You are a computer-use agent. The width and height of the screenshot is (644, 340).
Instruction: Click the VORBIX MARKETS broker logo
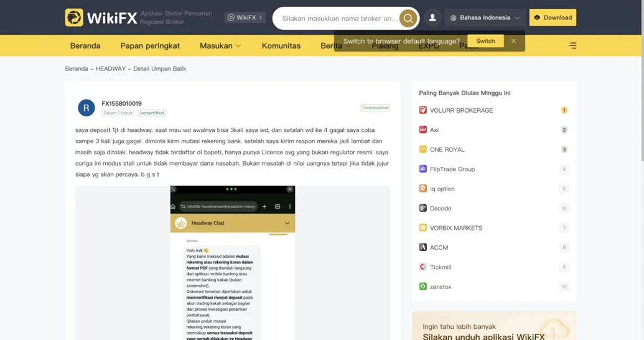[422, 228]
